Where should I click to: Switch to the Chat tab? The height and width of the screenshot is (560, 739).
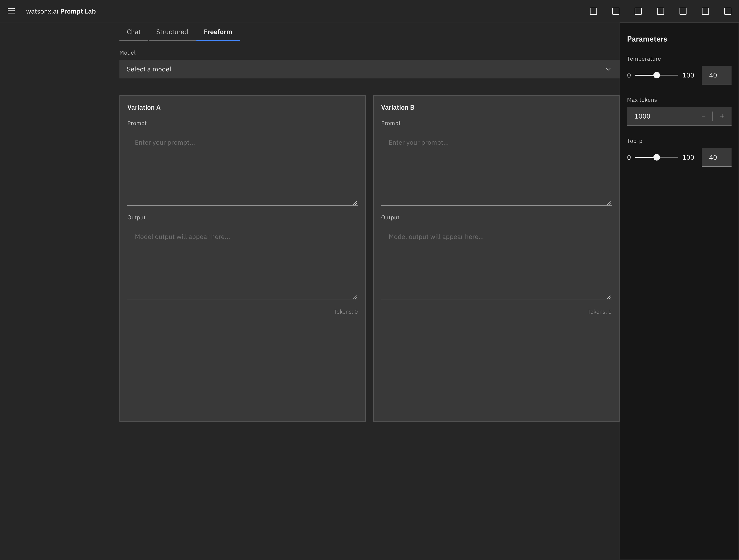click(134, 32)
